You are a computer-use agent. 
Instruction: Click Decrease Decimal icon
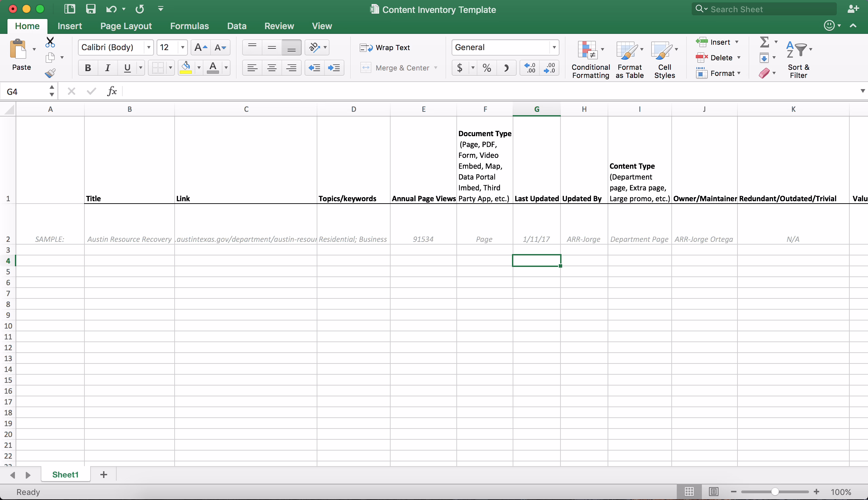coord(550,68)
